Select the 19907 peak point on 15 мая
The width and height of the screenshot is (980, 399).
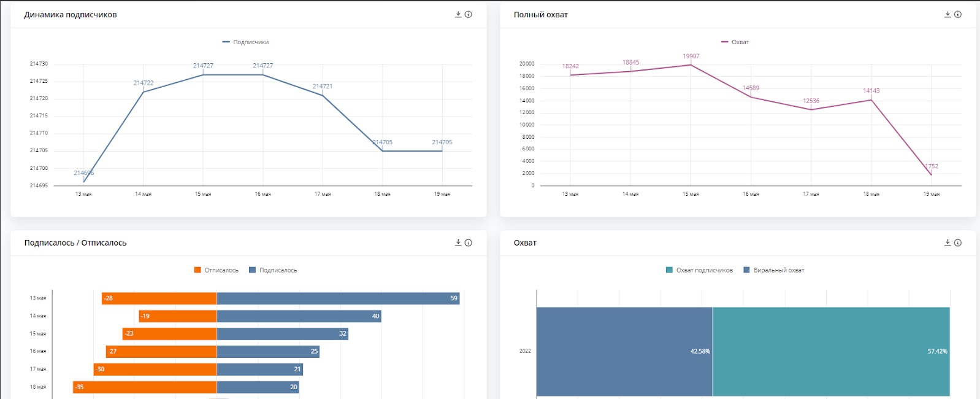click(691, 64)
